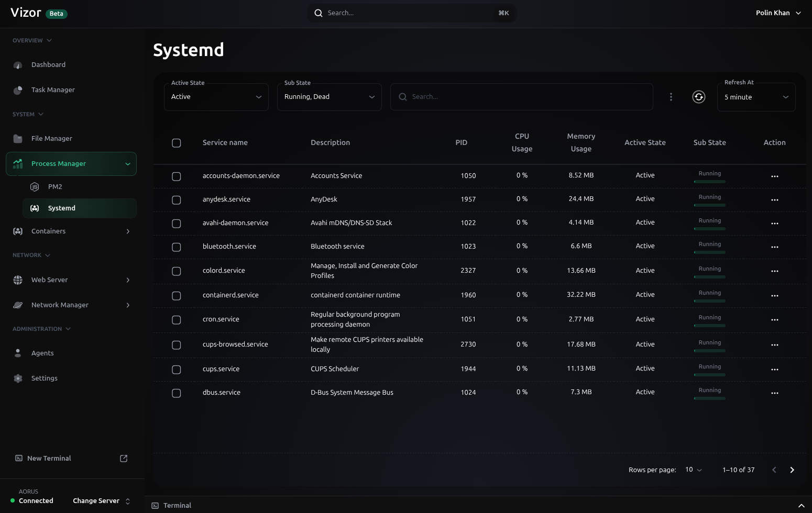Open Task Manager from sidebar
This screenshot has width=812, height=513.
click(71, 90)
